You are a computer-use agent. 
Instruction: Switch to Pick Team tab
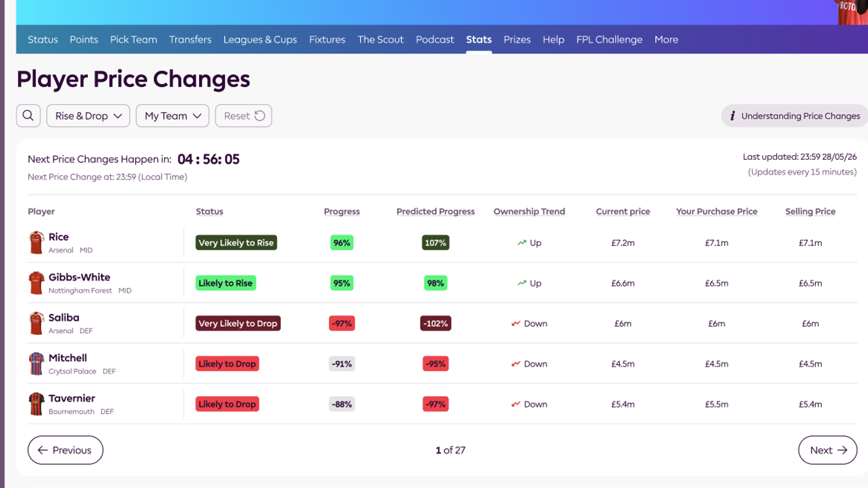134,39
